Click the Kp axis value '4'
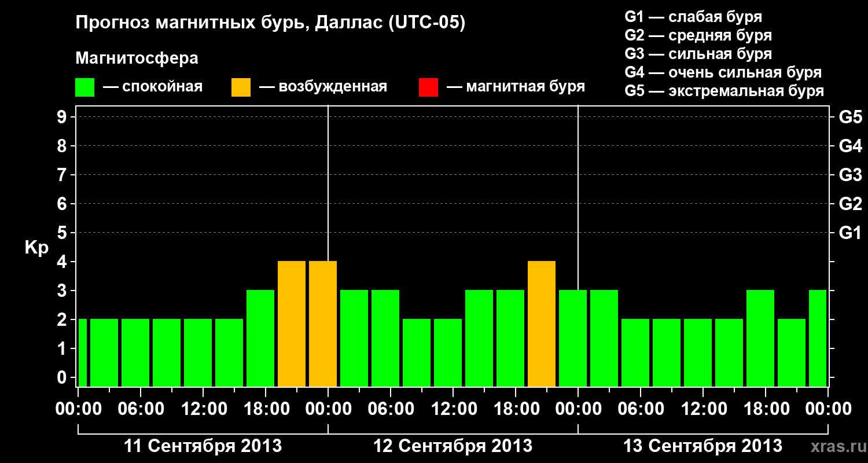This screenshot has height=463, width=868. (x=63, y=262)
